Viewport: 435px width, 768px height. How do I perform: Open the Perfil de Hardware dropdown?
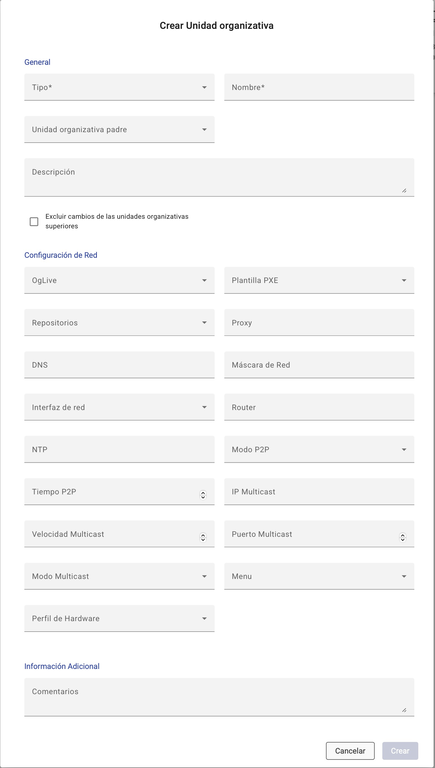coord(119,619)
